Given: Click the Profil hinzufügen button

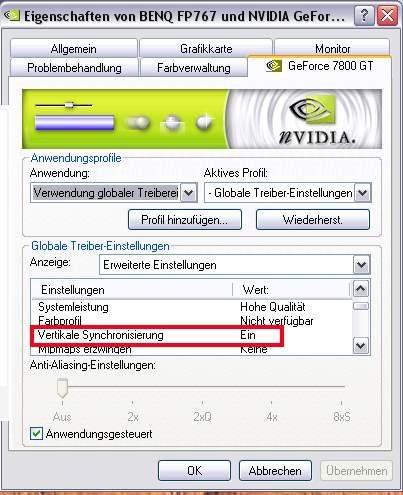Looking at the screenshot, I should click(x=185, y=220).
